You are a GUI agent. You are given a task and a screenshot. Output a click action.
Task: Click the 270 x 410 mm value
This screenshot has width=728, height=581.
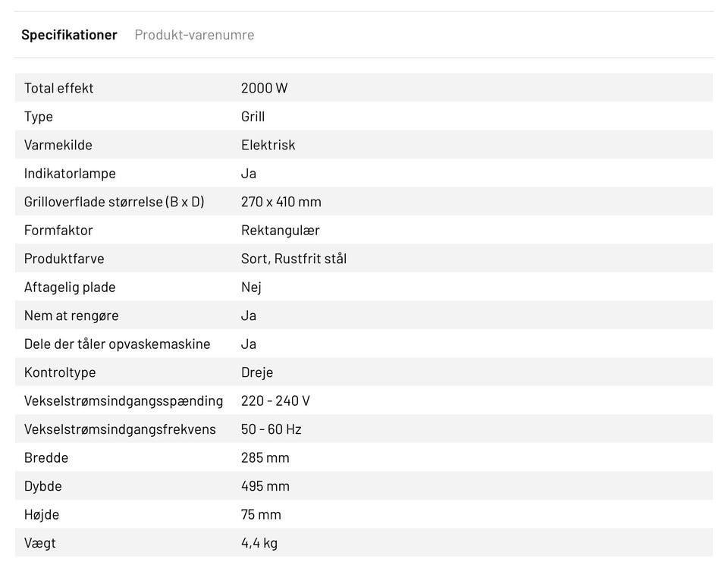click(x=281, y=202)
